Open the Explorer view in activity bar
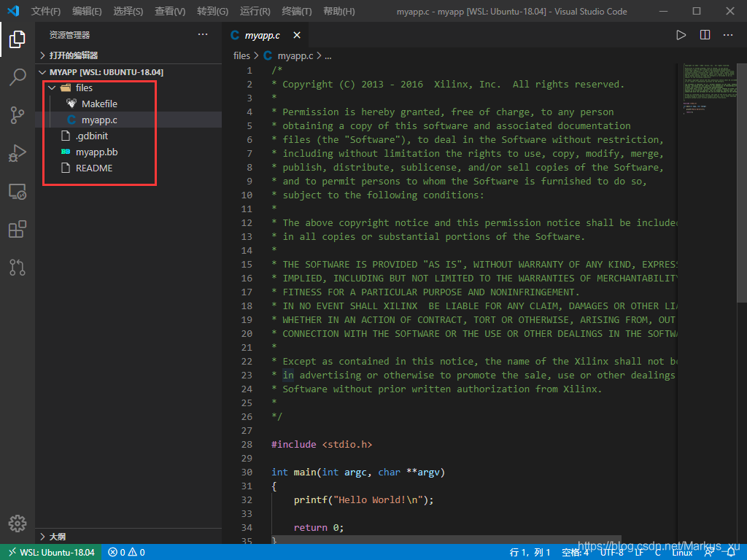Image resolution: width=747 pixels, height=560 pixels. pos(18,39)
